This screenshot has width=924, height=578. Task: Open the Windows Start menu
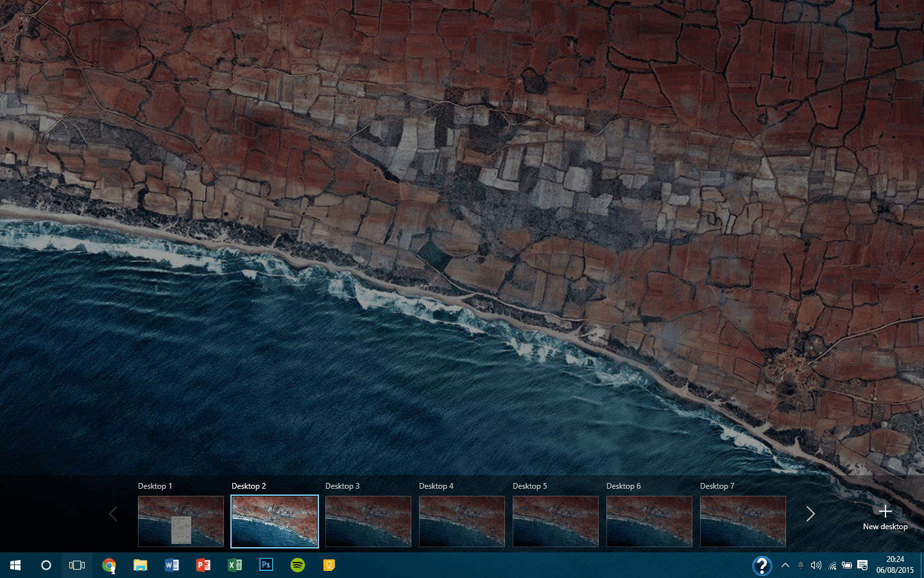tap(15, 565)
